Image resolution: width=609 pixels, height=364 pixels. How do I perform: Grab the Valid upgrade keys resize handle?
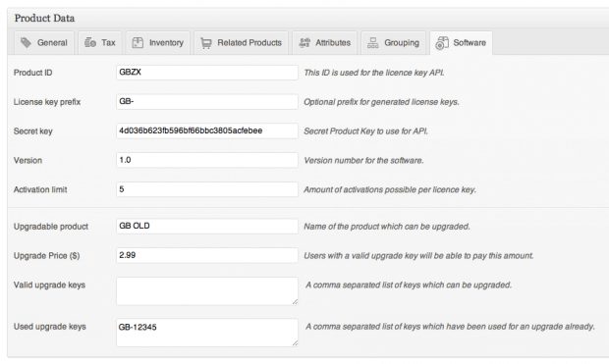pos(295,301)
